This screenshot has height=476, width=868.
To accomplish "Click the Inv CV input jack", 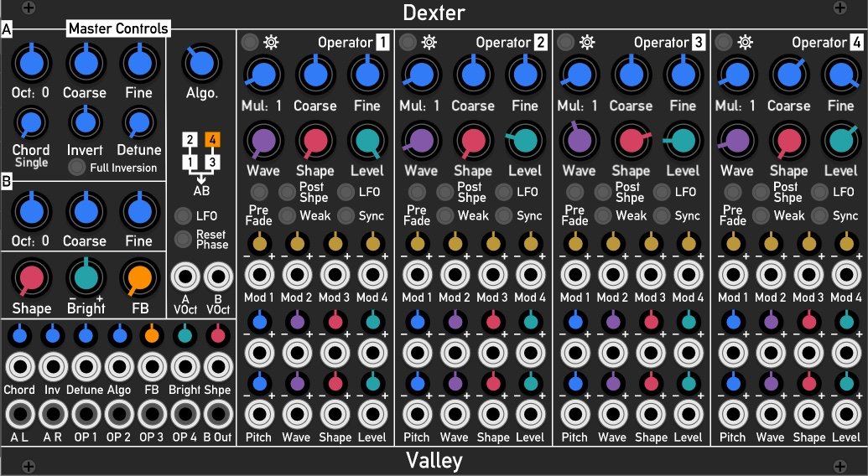I will [x=53, y=366].
